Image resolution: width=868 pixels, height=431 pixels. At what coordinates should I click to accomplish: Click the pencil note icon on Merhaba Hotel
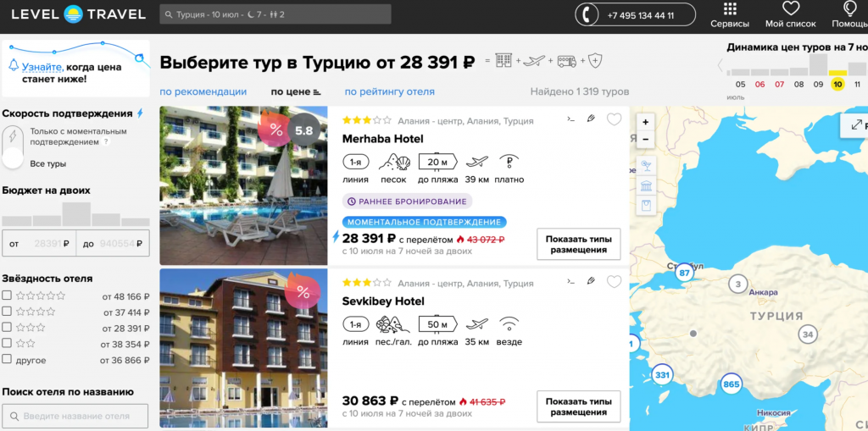591,119
